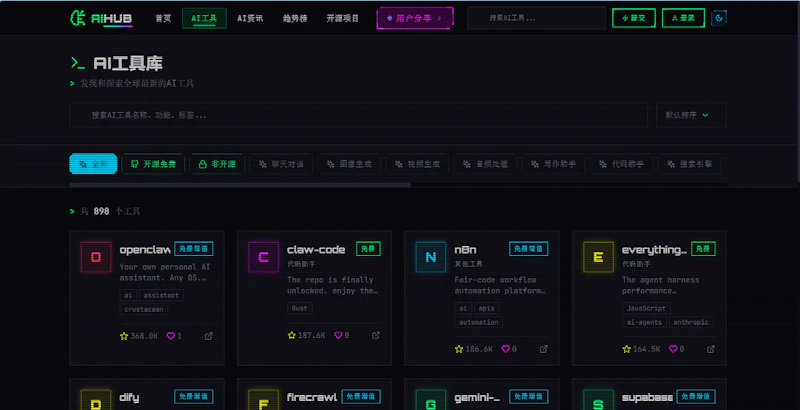Open the AI工具 nav tab
800x410 pixels.
pyautogui.click(x=204, y=18)
